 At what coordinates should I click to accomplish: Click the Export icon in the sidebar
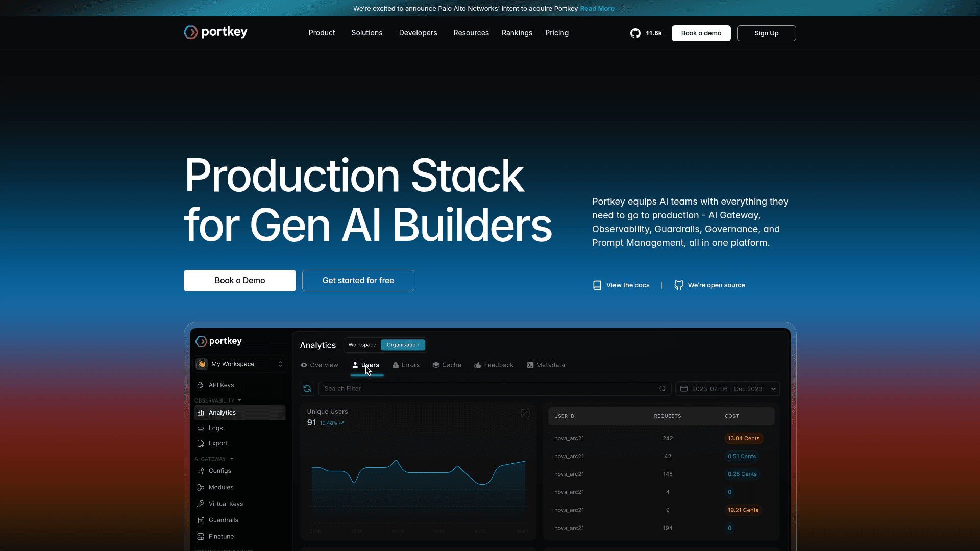point(201,443)
